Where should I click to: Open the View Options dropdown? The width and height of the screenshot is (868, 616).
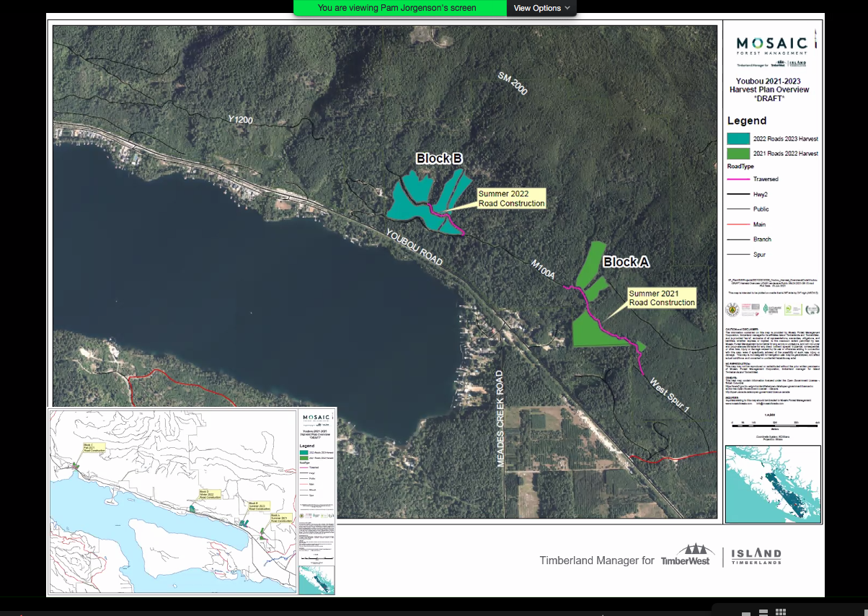pyautogui.click(x=542, y=8)
